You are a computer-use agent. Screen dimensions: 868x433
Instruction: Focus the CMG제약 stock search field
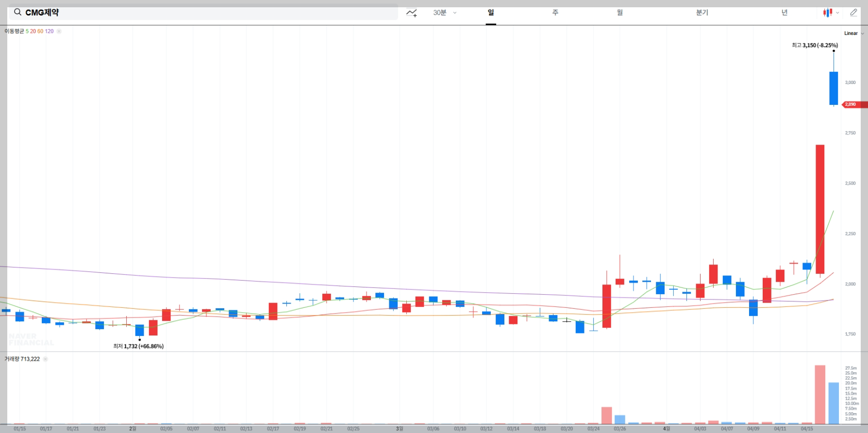pos(203,13)
